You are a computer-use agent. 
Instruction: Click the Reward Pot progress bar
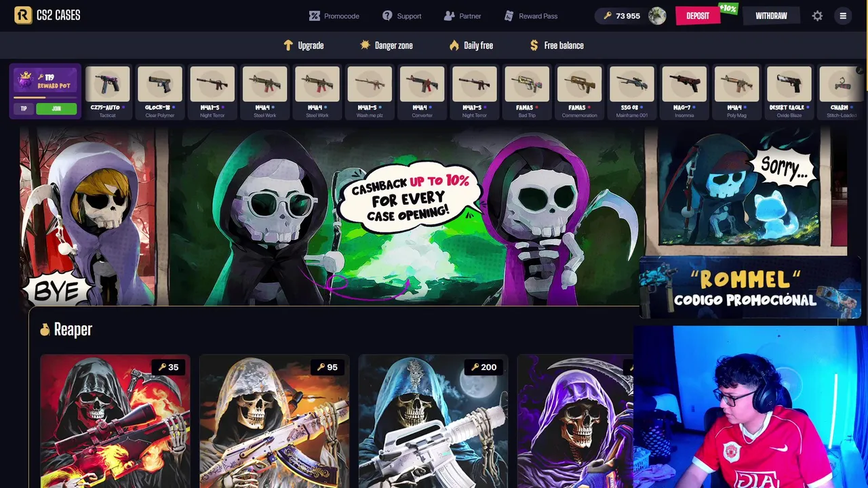pyautogui.click(x=45, y=97)
